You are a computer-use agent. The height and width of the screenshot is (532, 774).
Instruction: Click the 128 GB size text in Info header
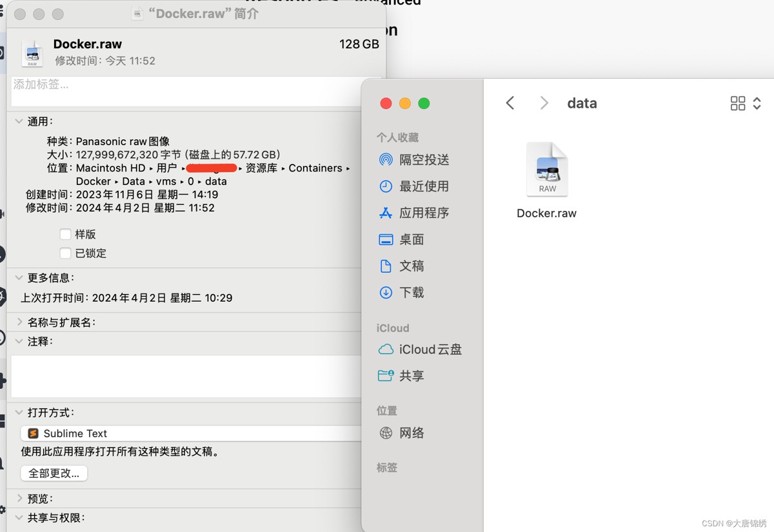pyautogui.click(x=359, y=44)
